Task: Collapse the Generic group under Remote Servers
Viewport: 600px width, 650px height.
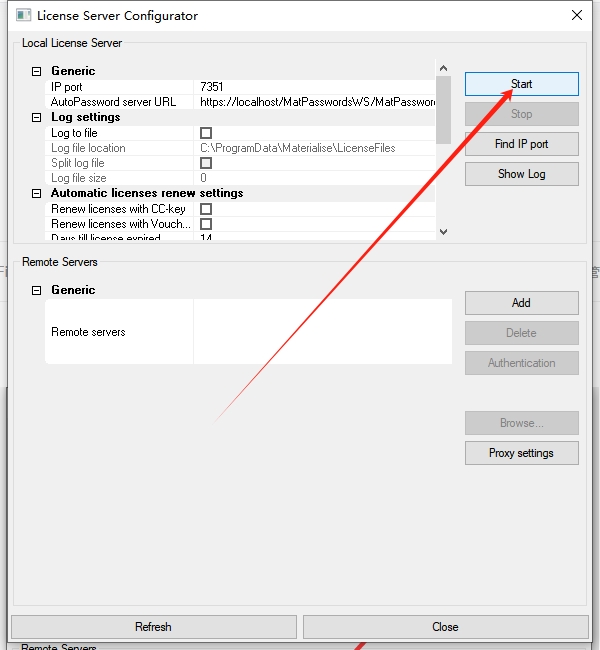Action: coord(36,290)
